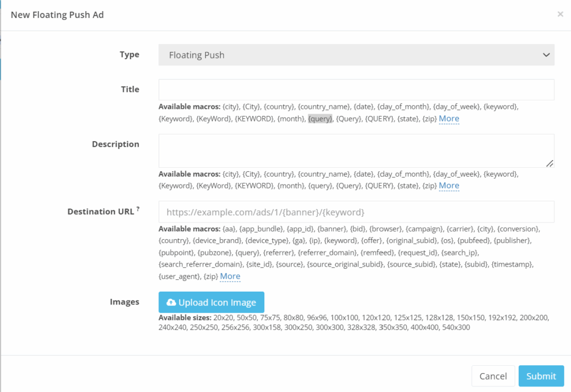Close the New Floating Push Ad dialog
Image resolution: width=571 pixels, height=392 pixels.
560,14
